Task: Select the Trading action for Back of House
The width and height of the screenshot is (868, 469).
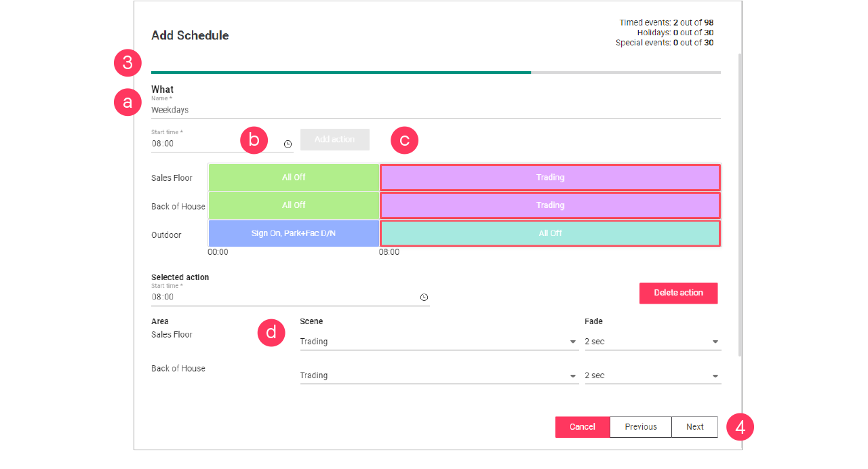Action: [x=550, y=205]
